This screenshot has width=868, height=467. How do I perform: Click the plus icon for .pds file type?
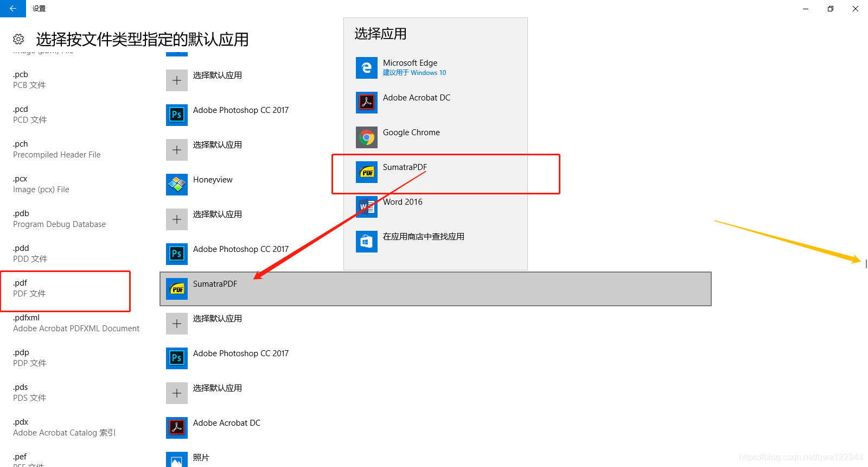tap(177, 393)
